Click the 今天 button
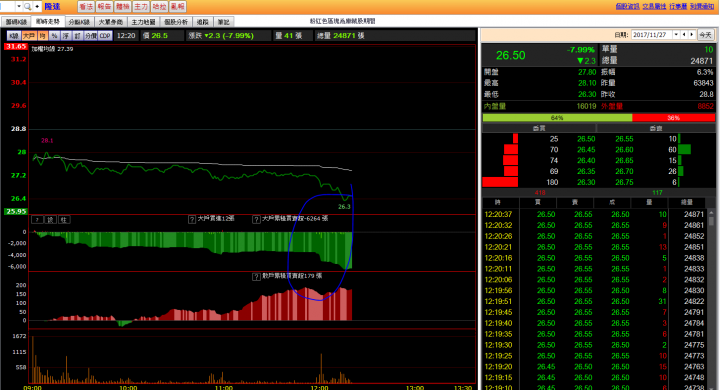Screen dimensions: 720x390 pyautogui.click(x=705, y=34)
